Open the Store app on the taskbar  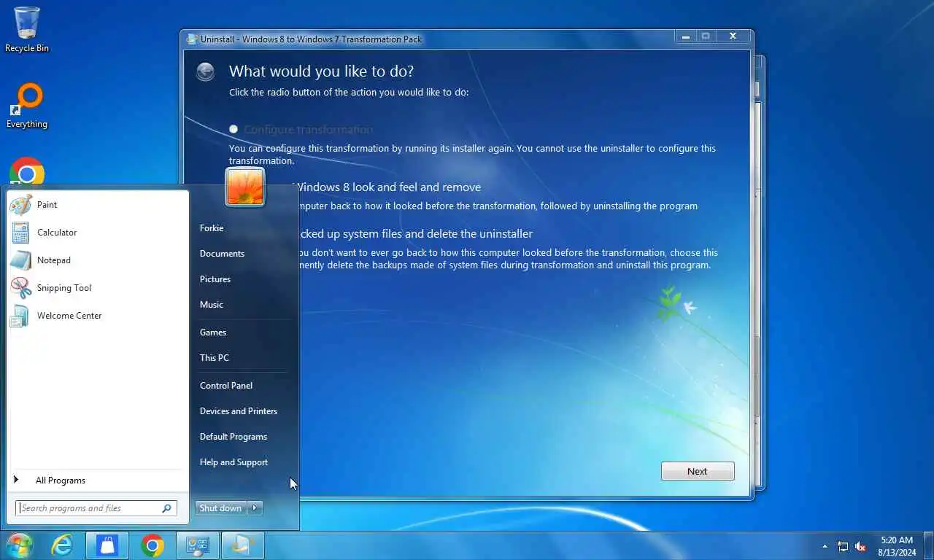pos(107,545)
